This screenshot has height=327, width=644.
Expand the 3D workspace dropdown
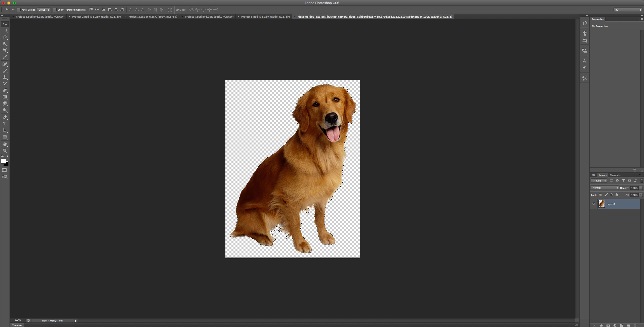click(628, 10)
